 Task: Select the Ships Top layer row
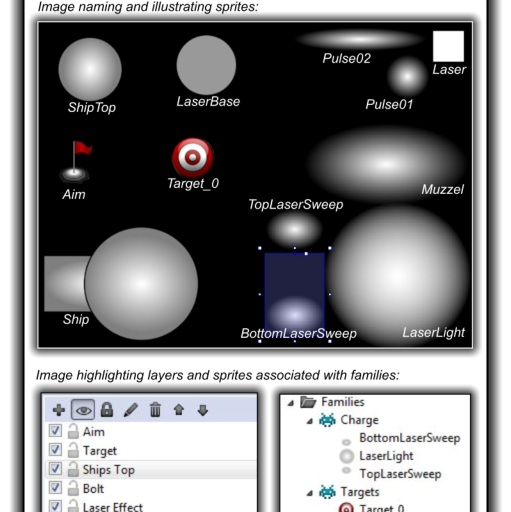(x=151, y=470)
